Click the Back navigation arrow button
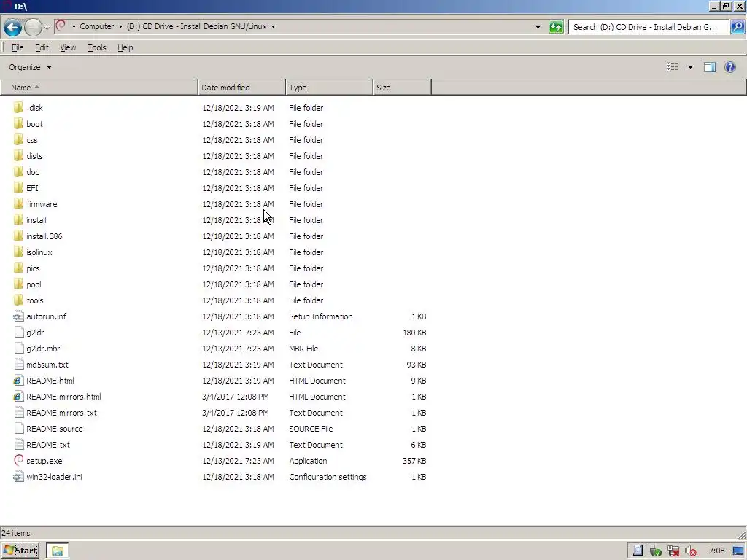The height and width of the screenshot is (560, 747). pyautogui.click(x=13, y=27)
